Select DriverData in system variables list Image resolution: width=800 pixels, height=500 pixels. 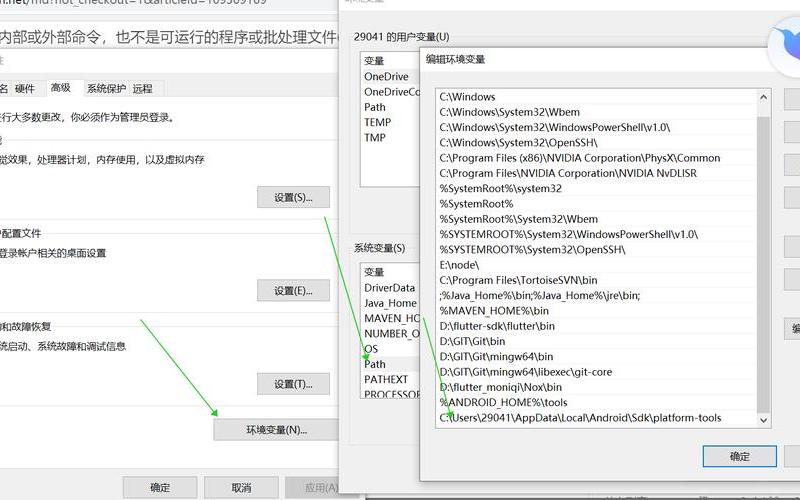pos(390,288)
